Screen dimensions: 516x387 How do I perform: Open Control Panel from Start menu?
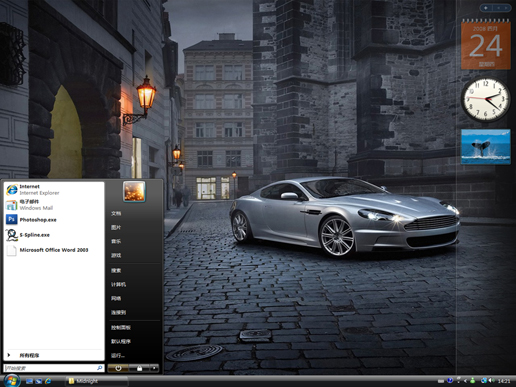[121, 328]
